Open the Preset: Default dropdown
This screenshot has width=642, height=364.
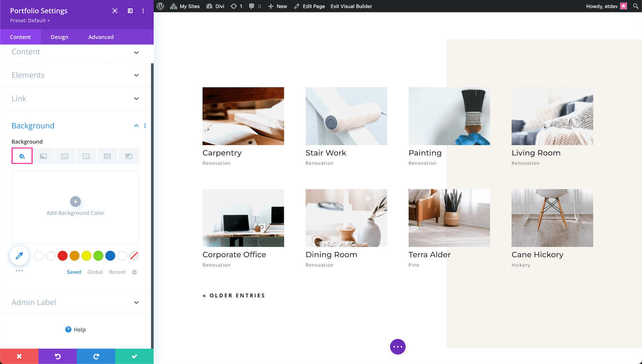pyautogui.click(x=30, y=20)
